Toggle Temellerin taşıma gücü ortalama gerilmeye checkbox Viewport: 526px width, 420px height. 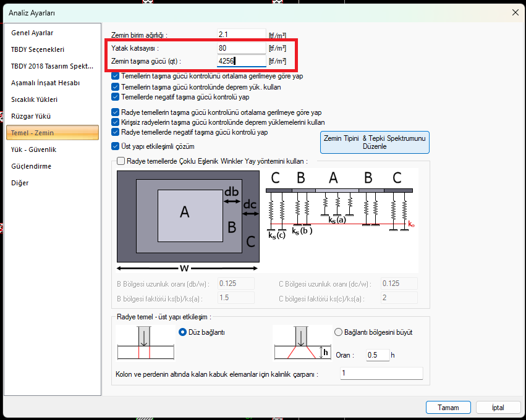115,76
